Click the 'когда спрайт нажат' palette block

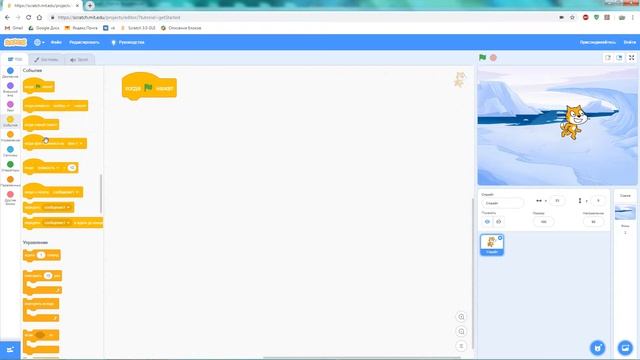(x=40, y=124)
